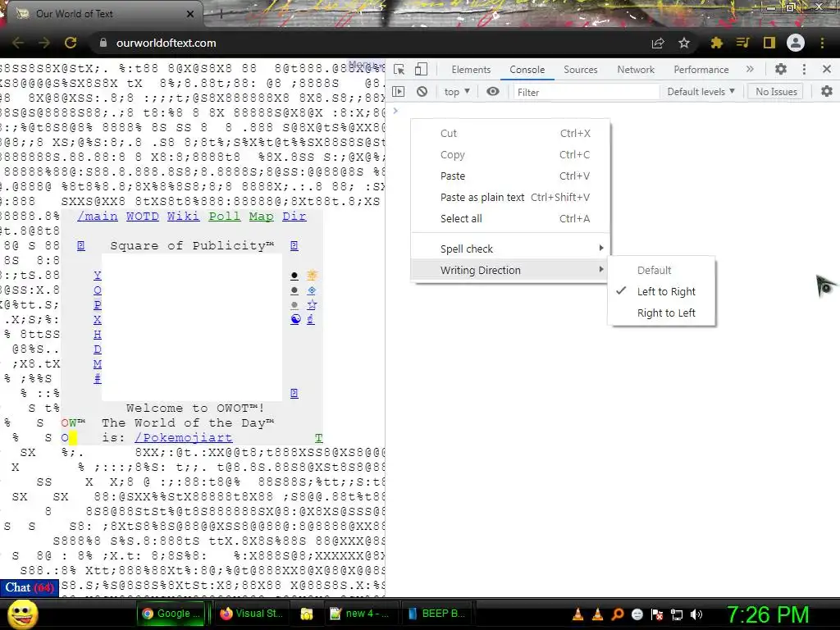Image resolution: width=840 pixels, height=630 pixels.
Task: Open the /main link
Action: point(98,216)
